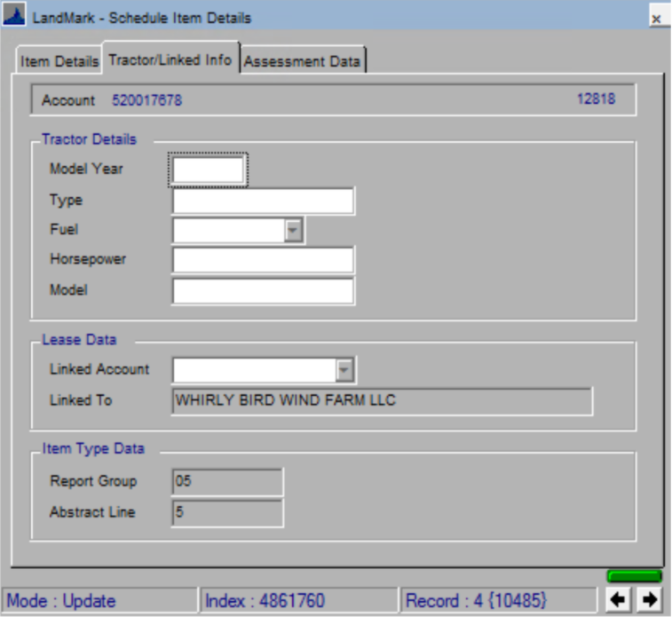Viewport: 672px width, 617px height.
Task: Click the Model Year label
Action: (x=86, y=169)
